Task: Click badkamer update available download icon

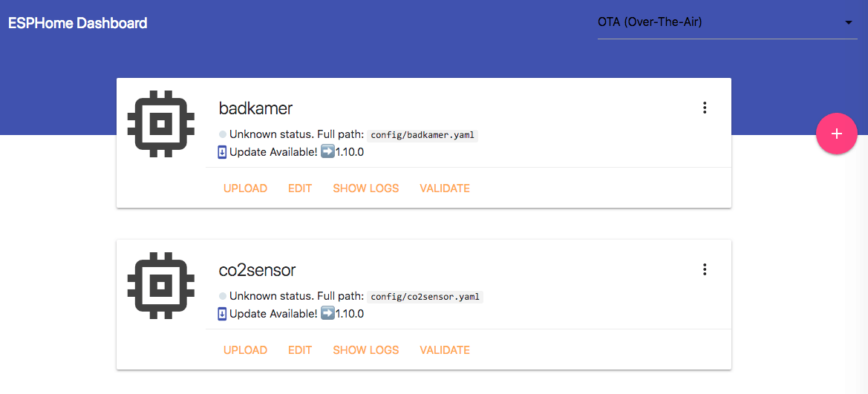Action: [x=222, y=152]
